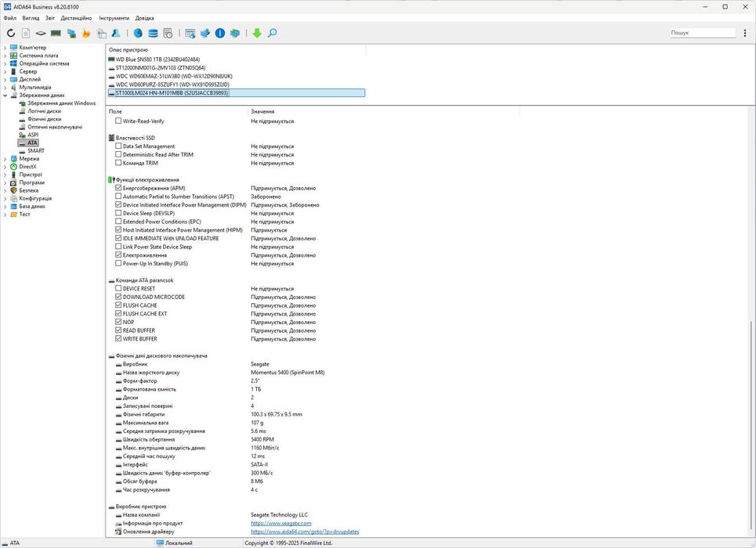756x548 pixels.
Task: Open the Report page icon in toolbar
Action: click(x=26, y=33)
